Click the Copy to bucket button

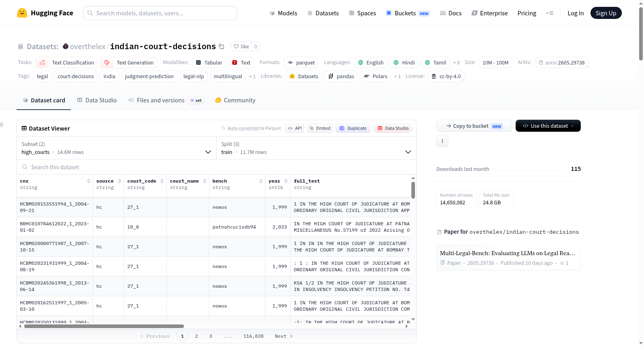point(474,126)
